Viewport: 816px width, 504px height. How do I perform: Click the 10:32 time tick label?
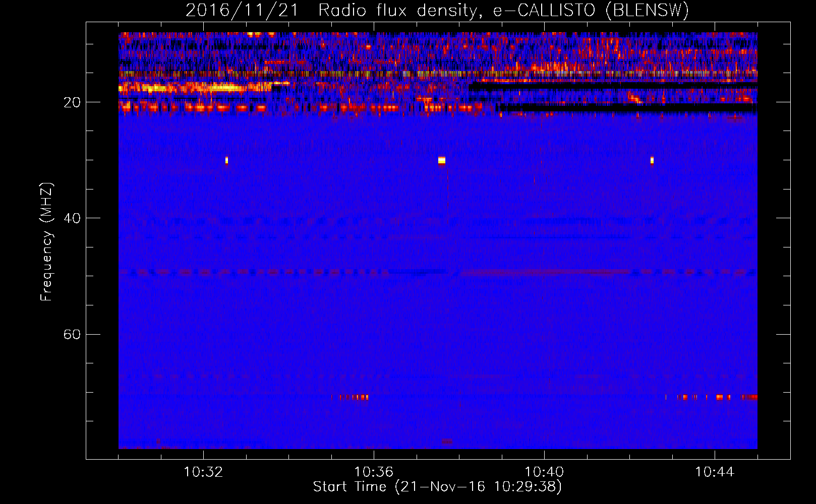point(203,472)
